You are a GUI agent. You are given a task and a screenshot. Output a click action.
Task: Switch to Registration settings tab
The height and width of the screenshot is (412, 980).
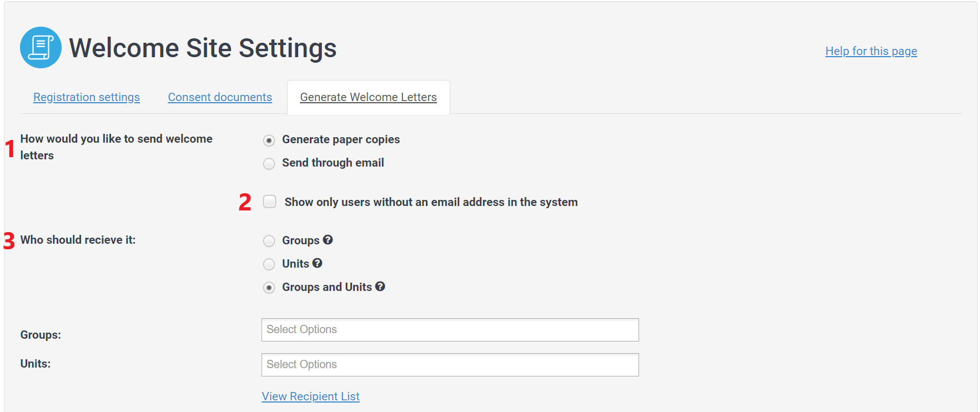click(87, 97)
